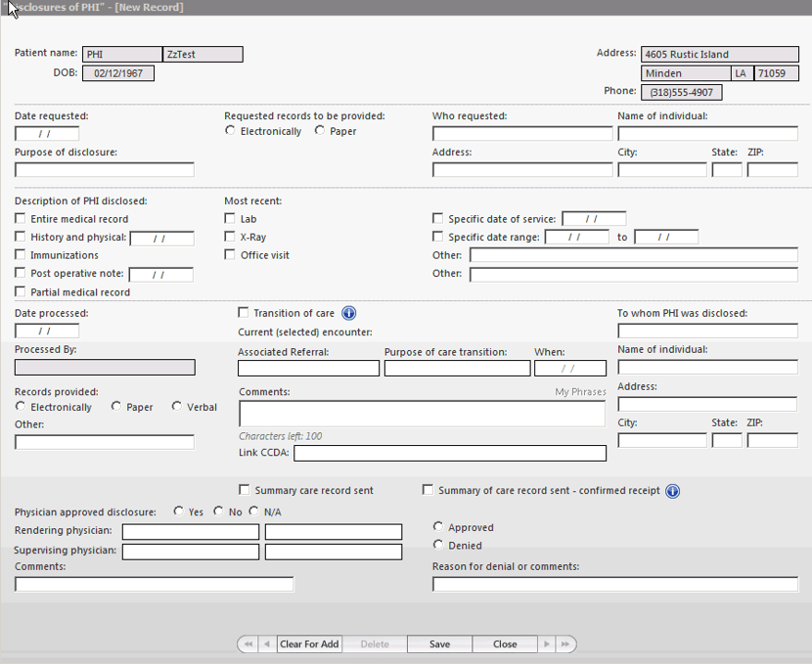This screenshot has width=812, height=664.
Task: Check the Transition of care box
Action: point(243,313)
